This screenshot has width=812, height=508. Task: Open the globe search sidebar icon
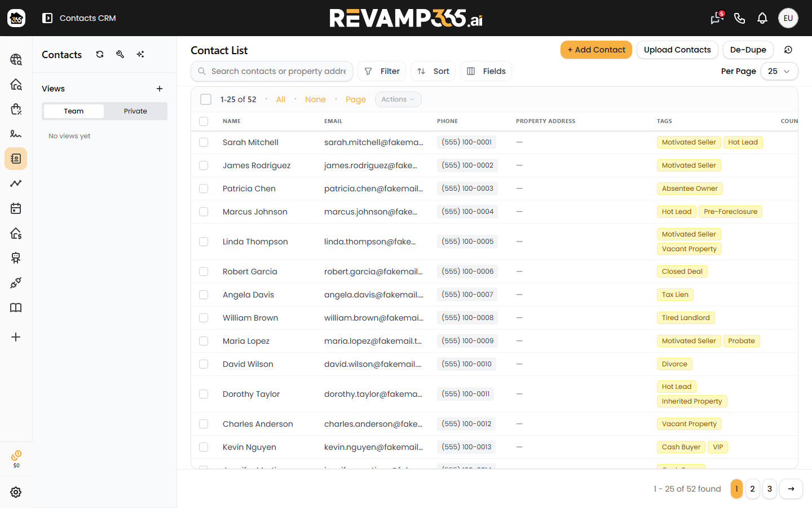point(16,59)
